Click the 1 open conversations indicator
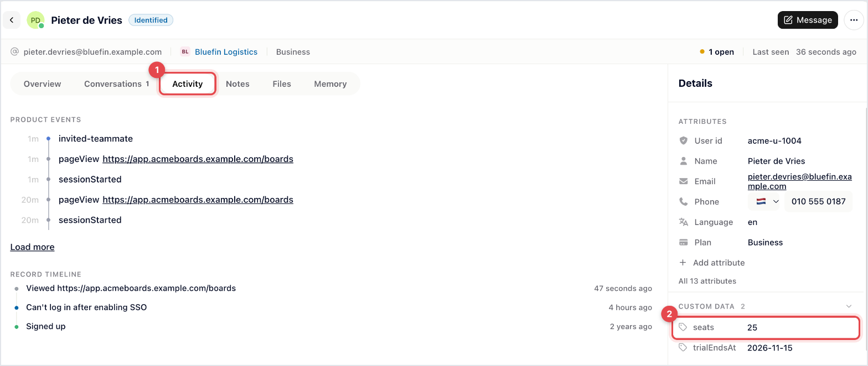Screen dimensions: 868x366 pyautogui.click(x=717, y=52)
